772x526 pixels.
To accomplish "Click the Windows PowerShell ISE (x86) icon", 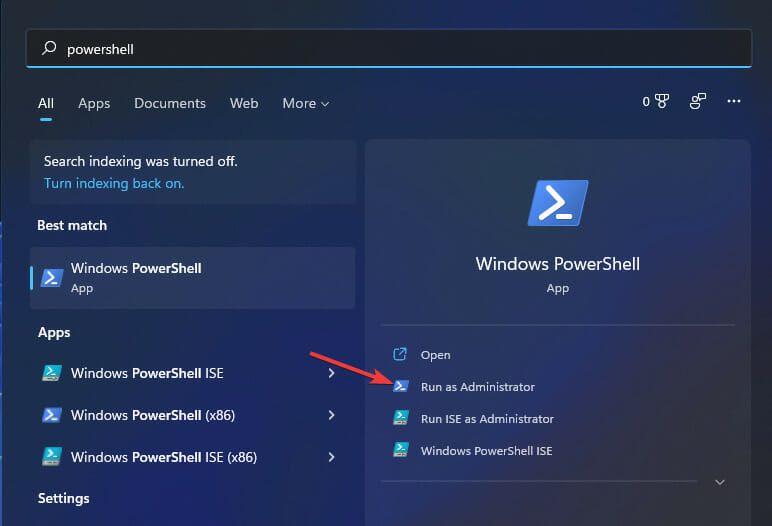I will click(52, 457).
